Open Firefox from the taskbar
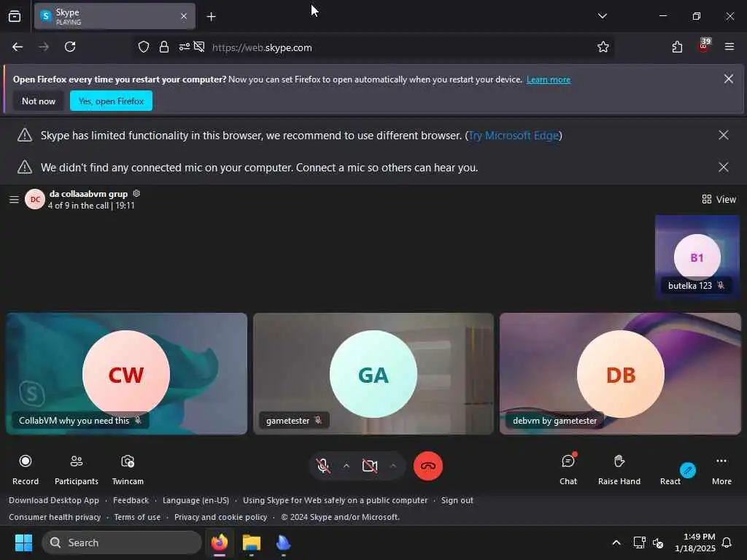 (x=220, y=542)
